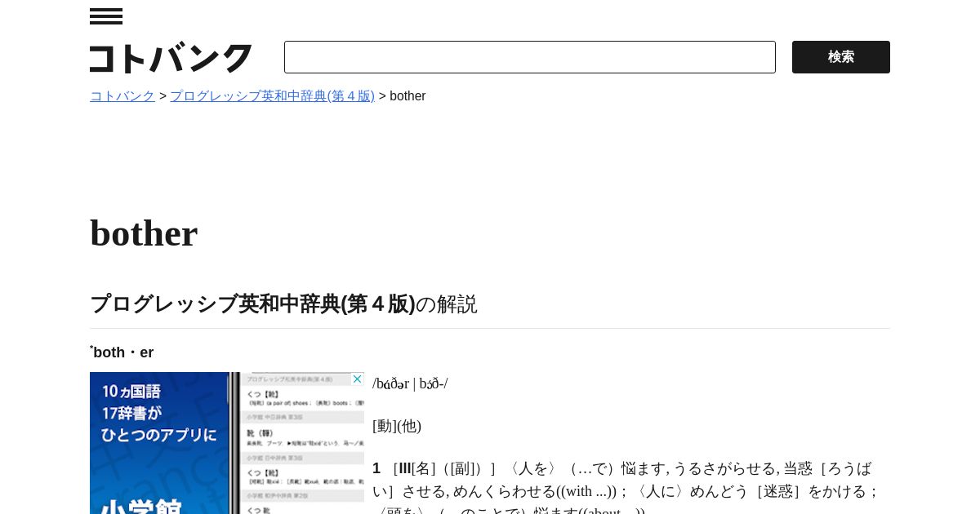Open the 小学館 dictionary app advertisement
This screenshot has height=514, width=980.
click(x=227, y=443)
